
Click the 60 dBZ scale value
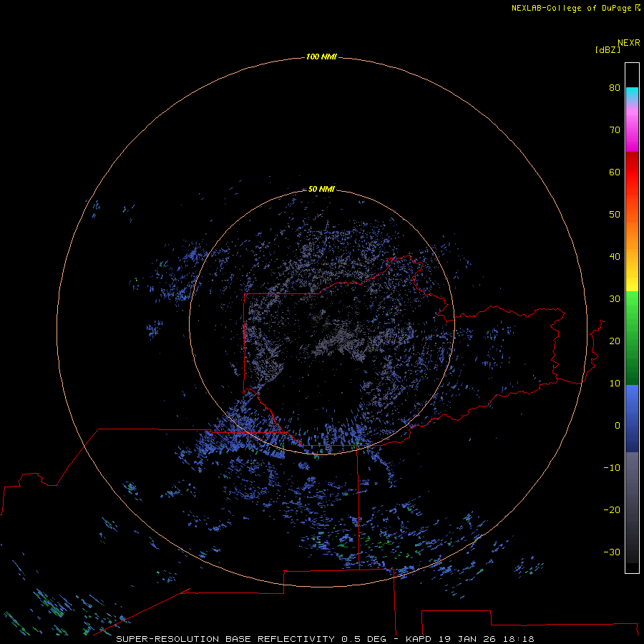pos(615,172)
